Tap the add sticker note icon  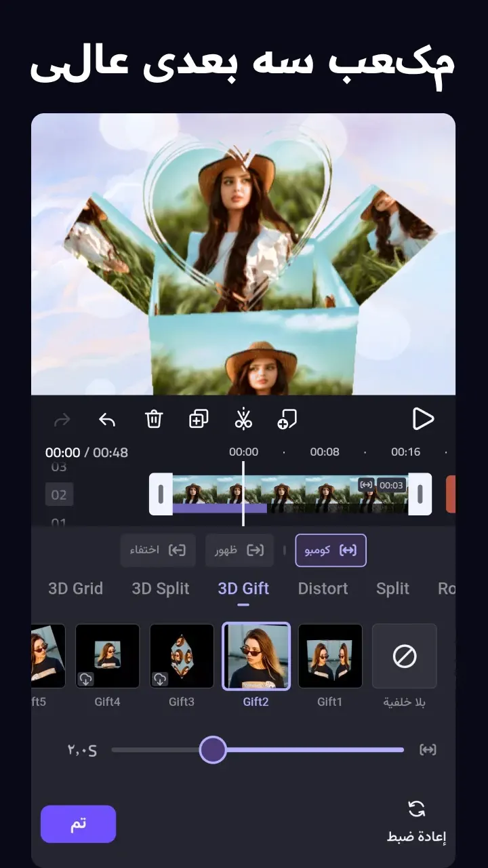coord(287,419)
